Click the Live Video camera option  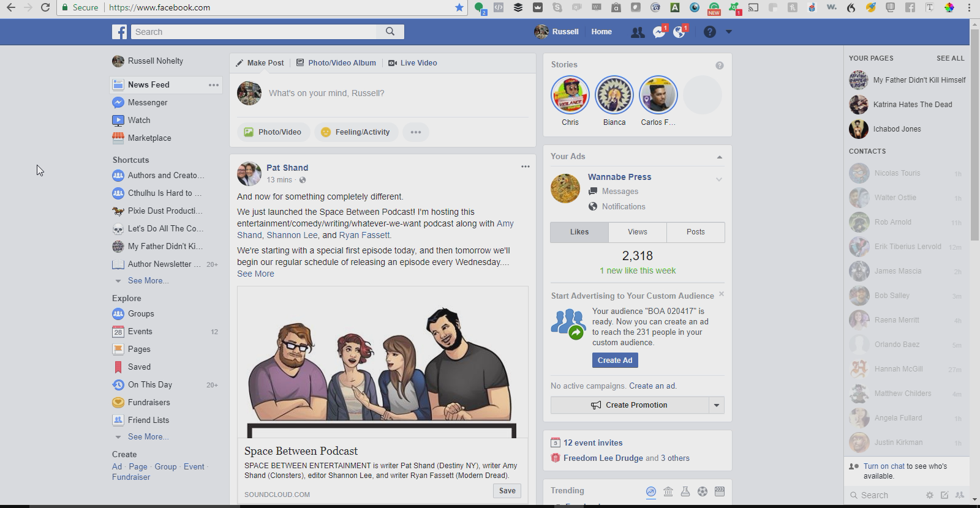pyautogui.click(x=412, y=63)
